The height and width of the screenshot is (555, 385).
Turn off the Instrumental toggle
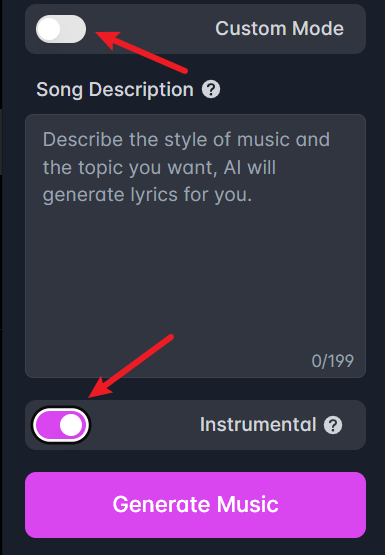point(61,425)
